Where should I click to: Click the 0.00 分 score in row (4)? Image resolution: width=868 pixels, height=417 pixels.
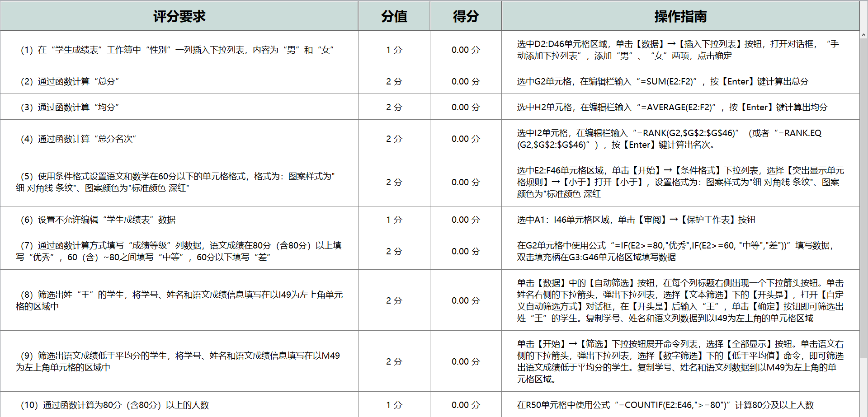click(466, 139)
